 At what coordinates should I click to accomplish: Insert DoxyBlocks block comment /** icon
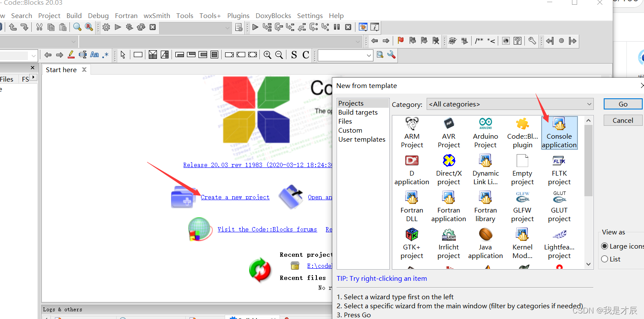tap(479, 41)
